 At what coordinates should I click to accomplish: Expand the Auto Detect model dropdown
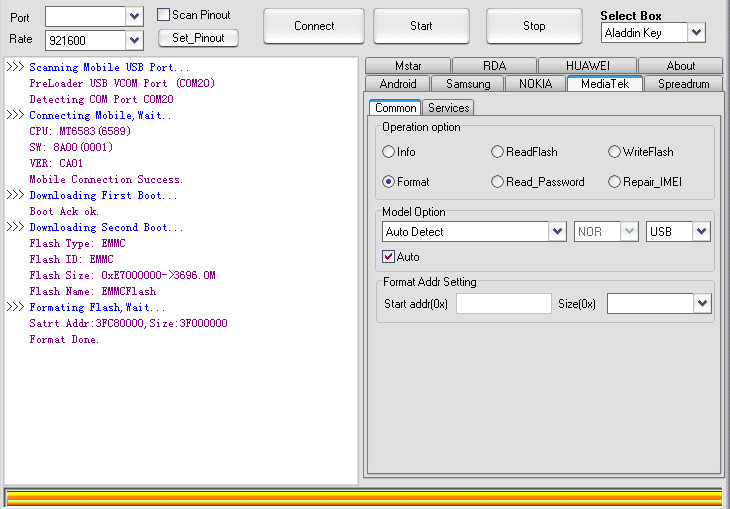[x=557, y=231]
